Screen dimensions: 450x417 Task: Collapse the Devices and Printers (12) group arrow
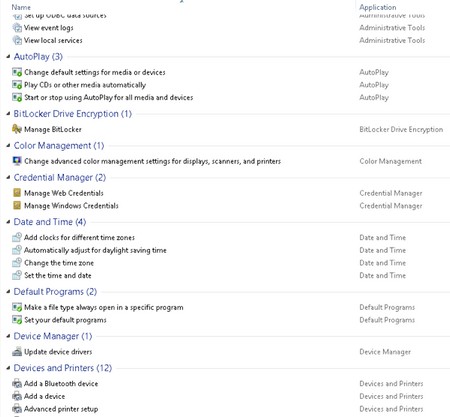[x=8, y=368]
